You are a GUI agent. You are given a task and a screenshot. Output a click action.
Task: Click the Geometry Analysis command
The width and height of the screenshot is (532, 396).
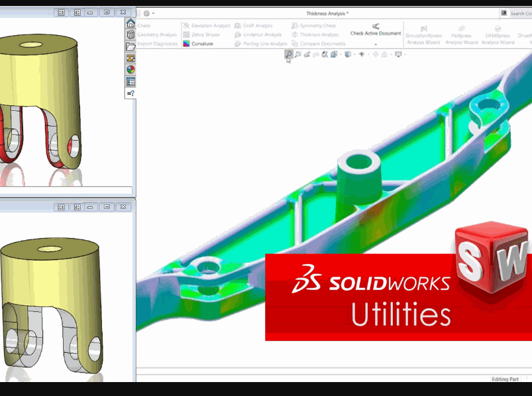click(x=157, y=34)
